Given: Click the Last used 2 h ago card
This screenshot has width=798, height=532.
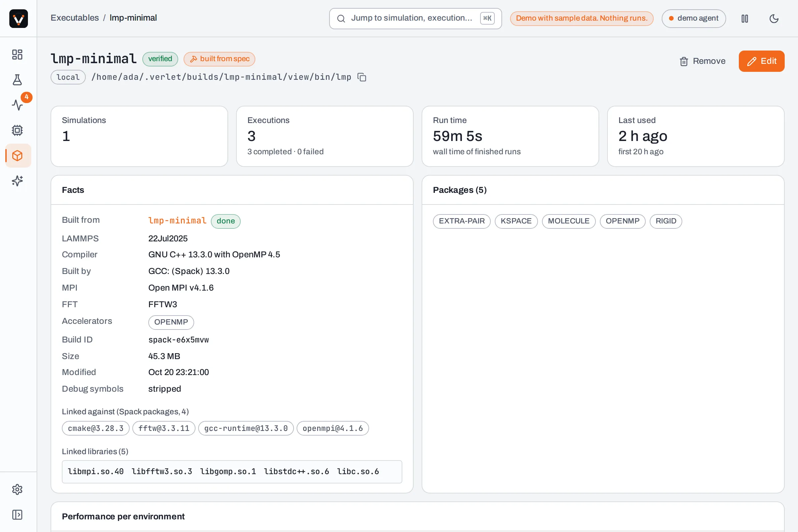Looking at the screenshot, I should coord(696,136).
